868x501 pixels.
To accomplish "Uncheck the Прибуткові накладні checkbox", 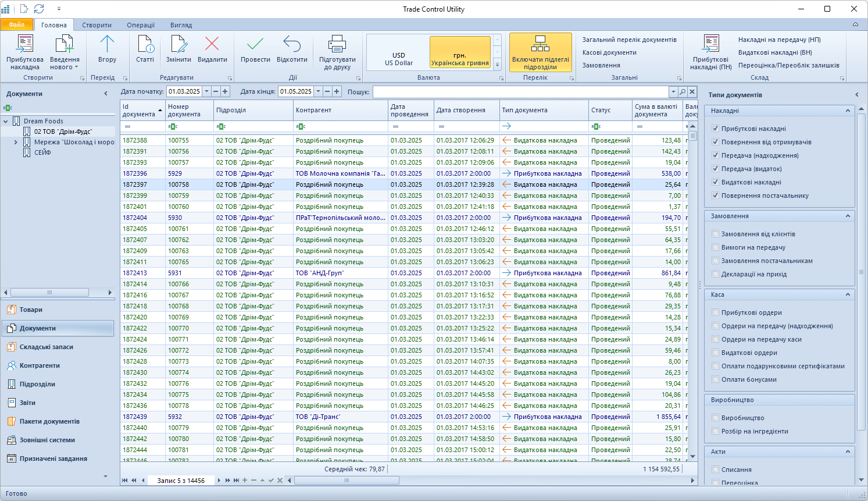I will [716, 129].
